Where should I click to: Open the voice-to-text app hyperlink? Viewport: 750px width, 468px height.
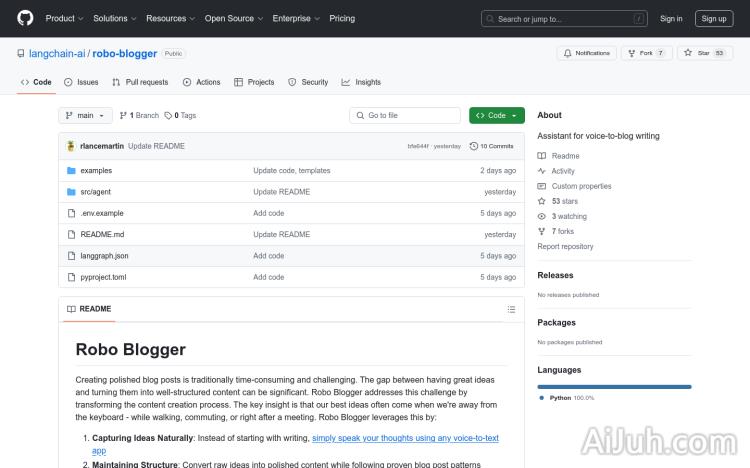click(405, 438)
